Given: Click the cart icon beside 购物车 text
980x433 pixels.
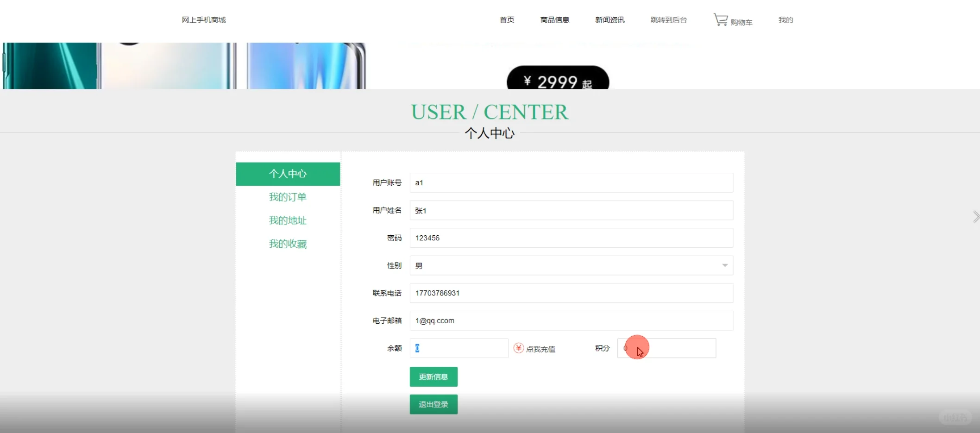Looking at the screenshot, I should click(x=721, y=19).
